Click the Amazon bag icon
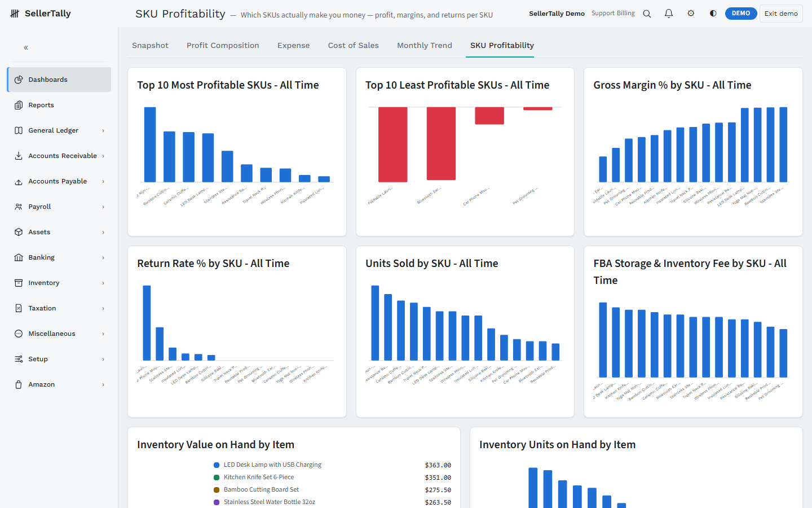 (x=19, y=384)
